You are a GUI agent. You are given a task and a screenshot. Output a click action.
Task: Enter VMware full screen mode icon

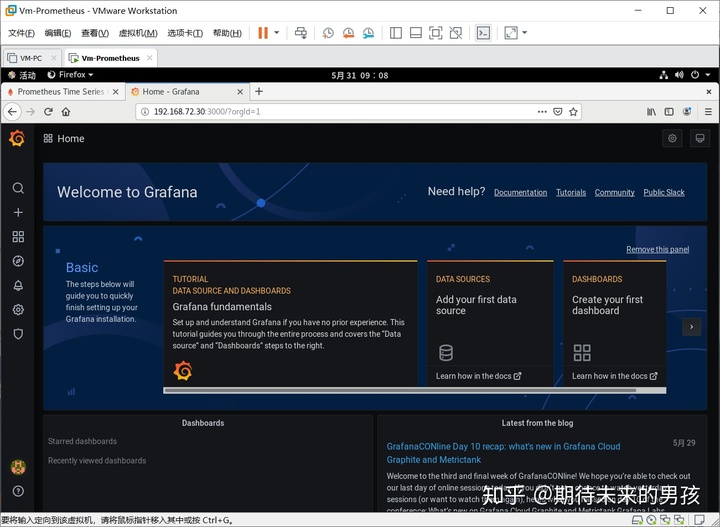(435, 33)
